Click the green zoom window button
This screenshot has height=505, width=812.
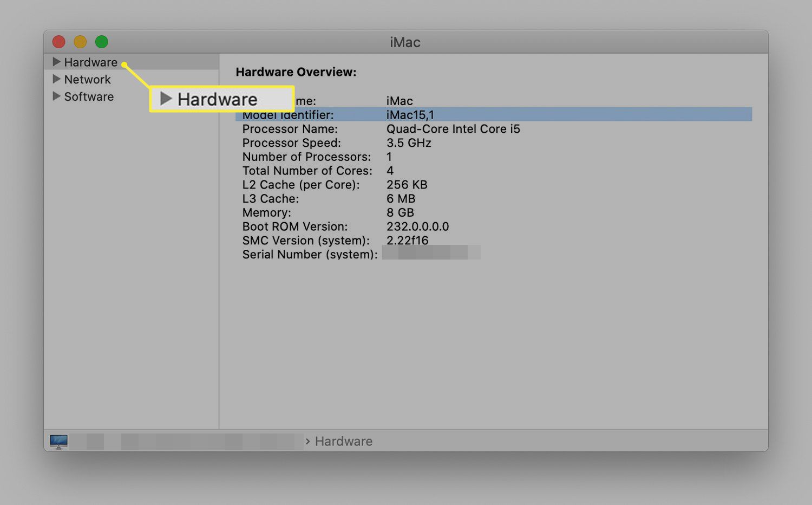pos(102,42)
